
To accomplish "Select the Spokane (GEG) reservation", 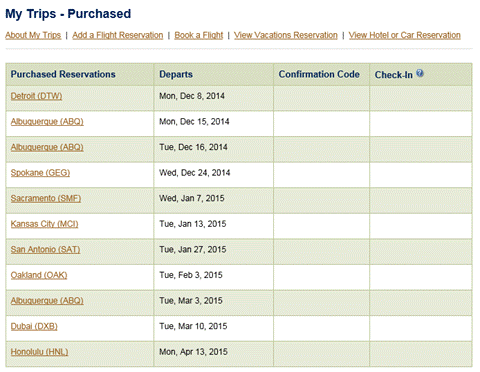I will [x=40, y=173].
